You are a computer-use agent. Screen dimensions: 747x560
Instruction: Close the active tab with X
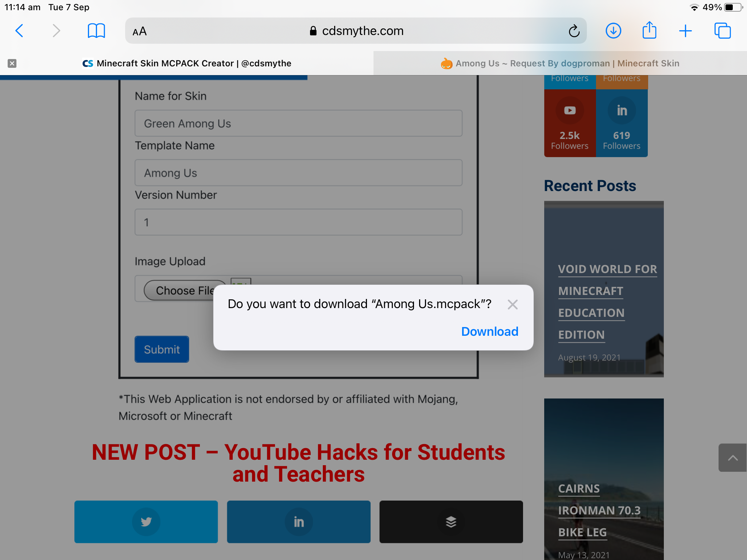coord(12,63)
